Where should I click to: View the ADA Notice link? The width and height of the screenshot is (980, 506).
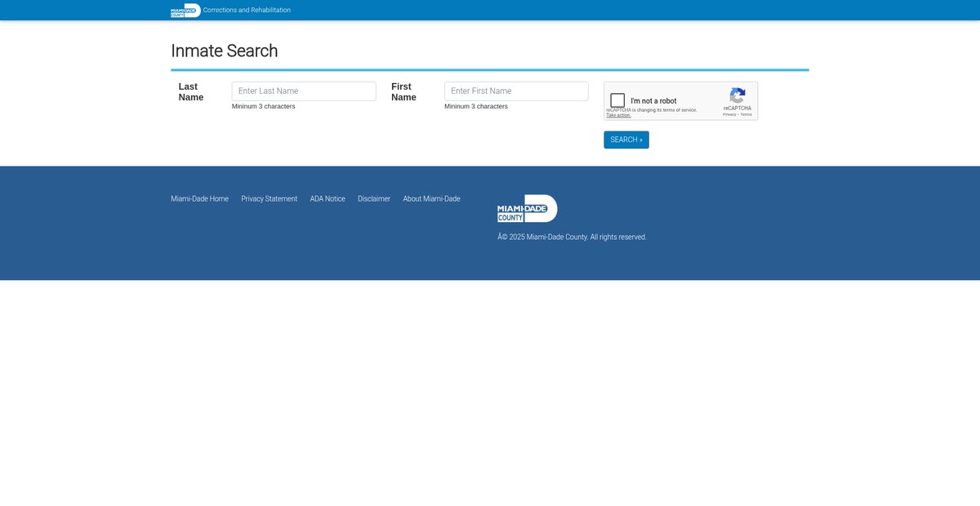pyautogui.click(x=327, y=199)
